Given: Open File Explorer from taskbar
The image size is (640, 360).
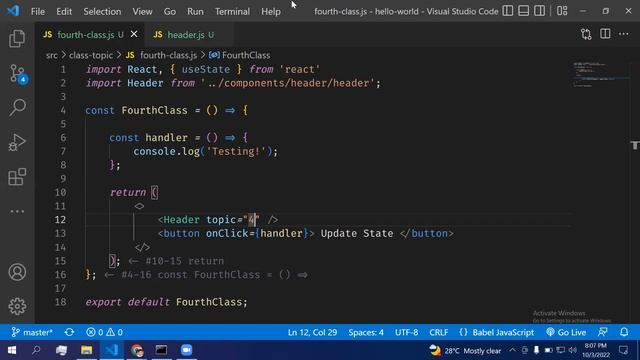Looking at the screenshot, I should [87, 350].
